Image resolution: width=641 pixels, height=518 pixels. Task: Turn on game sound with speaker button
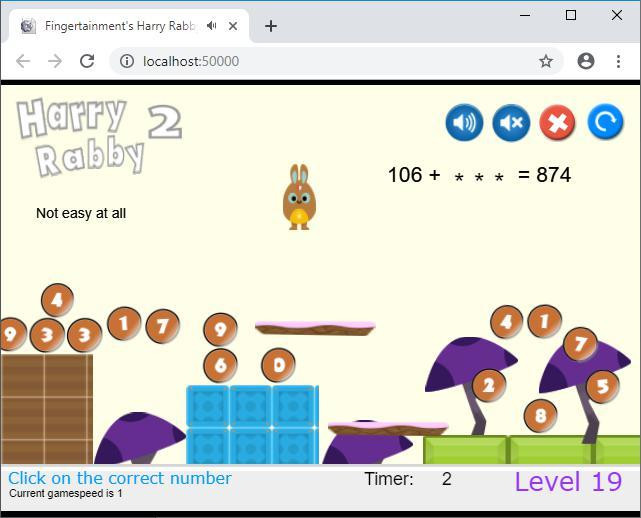click(x=464, y=122)
